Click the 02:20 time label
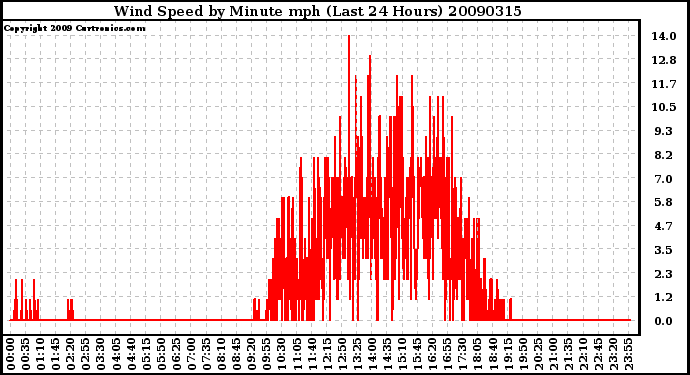The width and height of the screenshot is (690, 375). (71, 354)
